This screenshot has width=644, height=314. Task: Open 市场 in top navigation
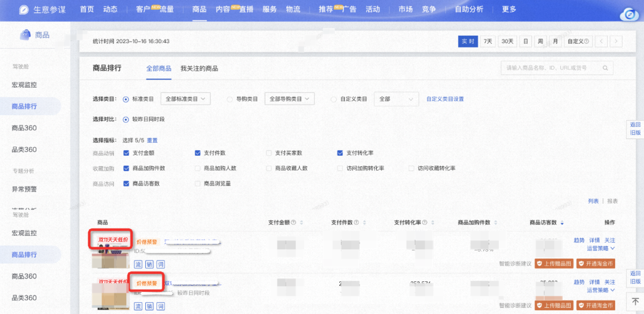[405, 9]
